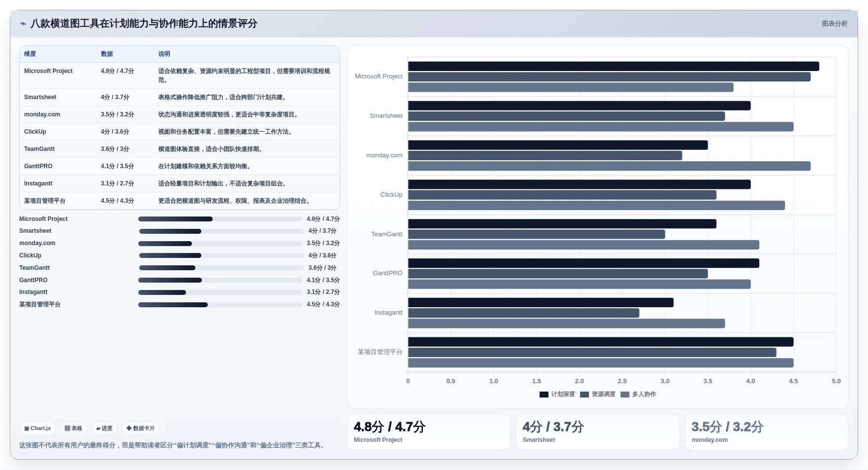Select GanttPRO table row name
868x470 pixels.
click(x=38, y=166)
